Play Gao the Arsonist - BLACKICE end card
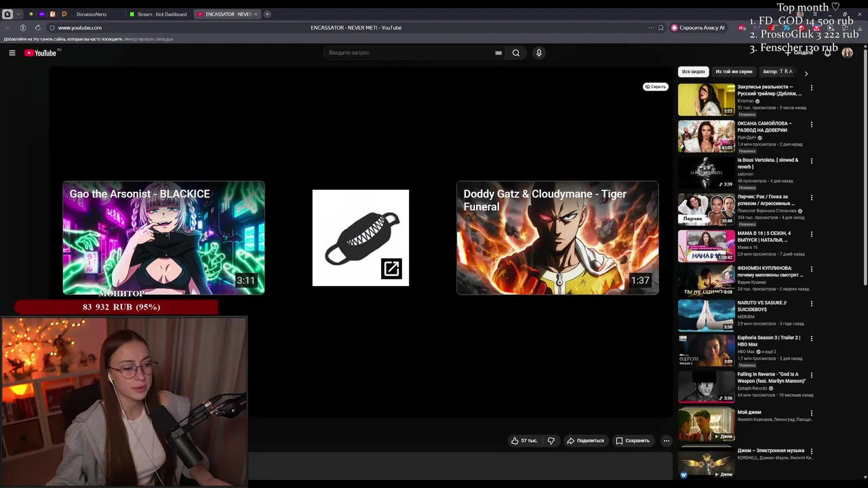868x488 pixels. (163, 238)
